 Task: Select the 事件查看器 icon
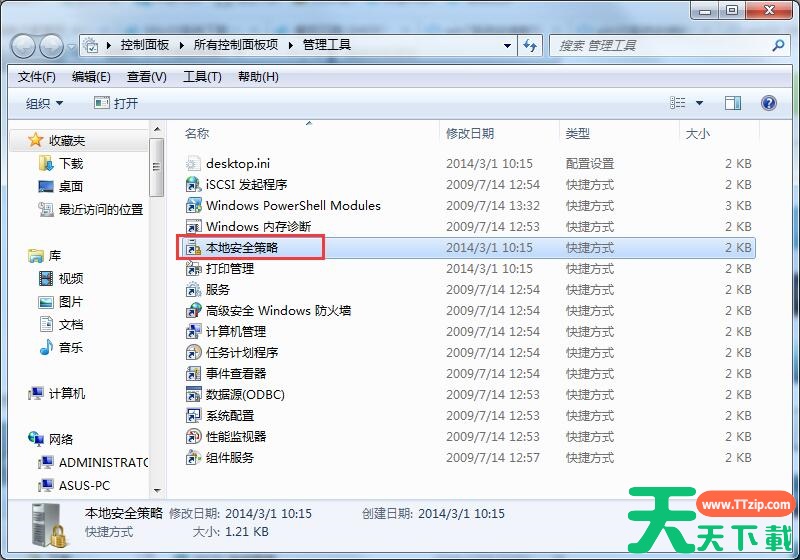[193, 374]
